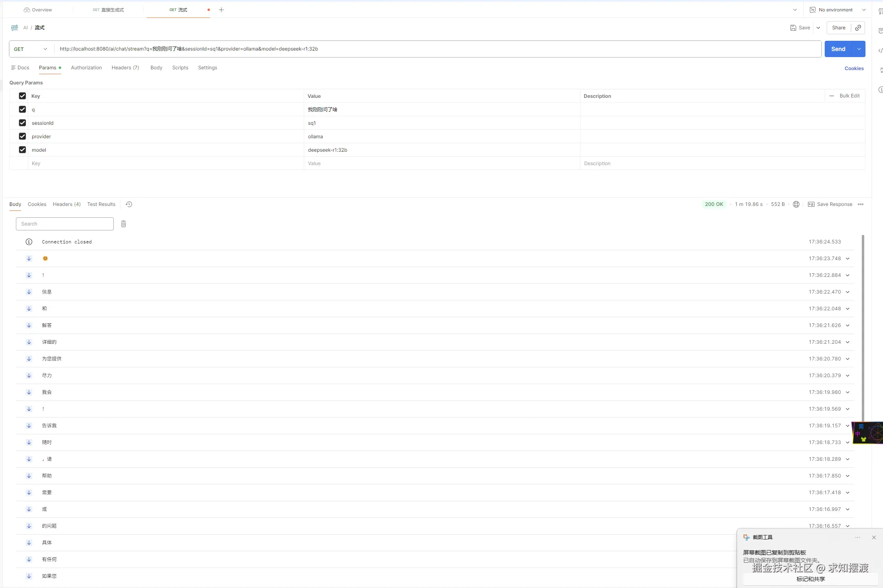
Task: Switch to the Authorization tab
Action: pos(86,68)
